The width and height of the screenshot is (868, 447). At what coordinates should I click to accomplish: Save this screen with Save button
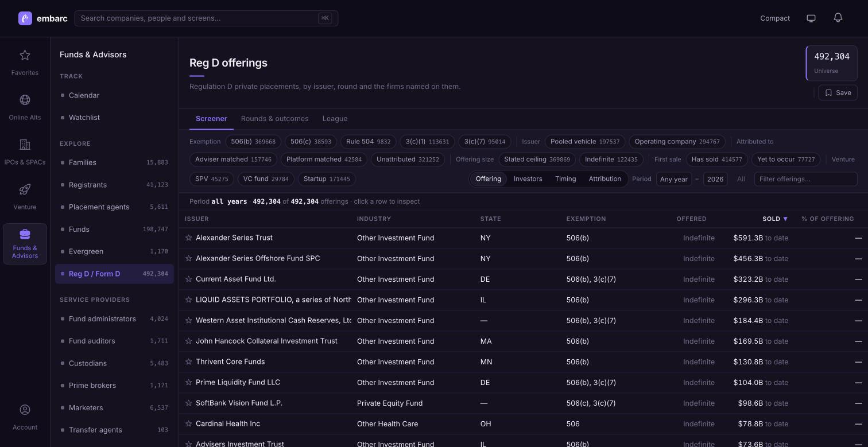click(x=838, y=93)
